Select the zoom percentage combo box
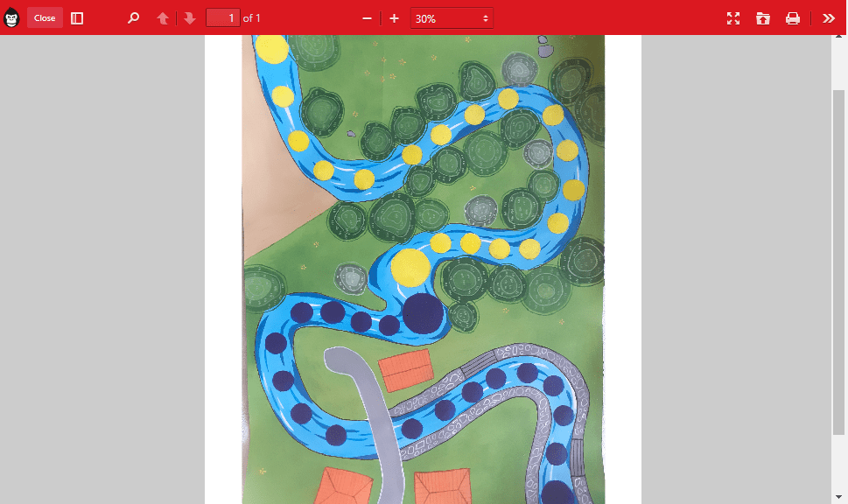848x504 pixels. (452, 17)
